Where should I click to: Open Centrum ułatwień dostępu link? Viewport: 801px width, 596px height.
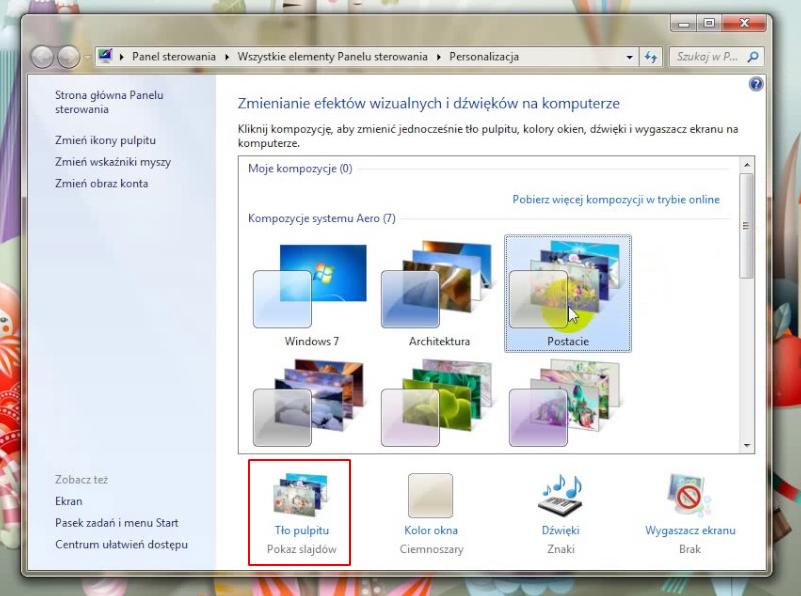tap(121, 544)
